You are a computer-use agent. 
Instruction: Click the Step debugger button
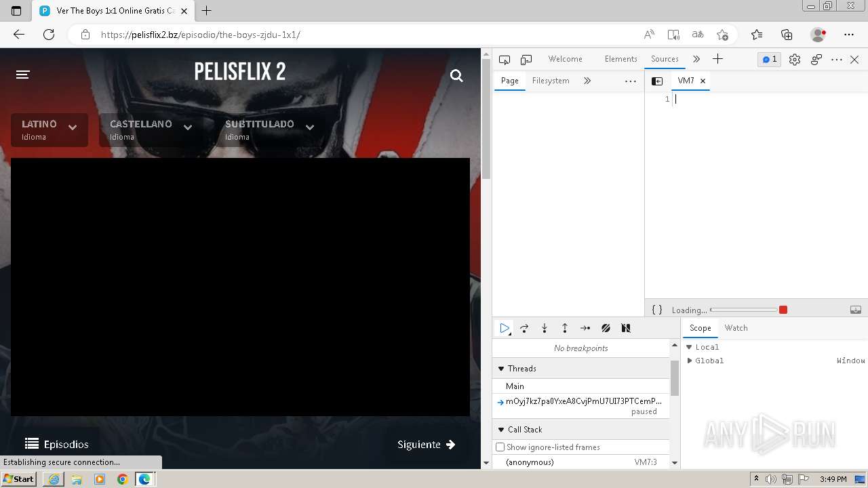tap(585, 328)
